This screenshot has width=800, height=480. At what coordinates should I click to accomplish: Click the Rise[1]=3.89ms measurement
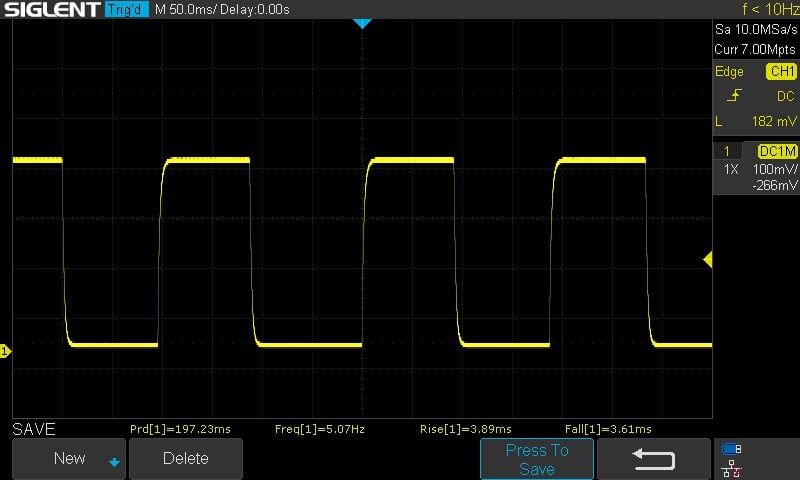point(465,430)
